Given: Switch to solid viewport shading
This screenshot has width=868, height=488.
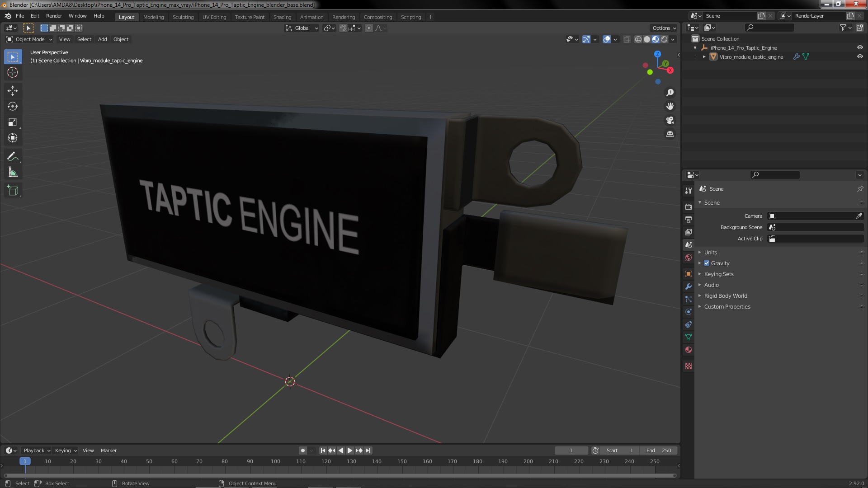Looking at the screenshot, I should point(647,39).
